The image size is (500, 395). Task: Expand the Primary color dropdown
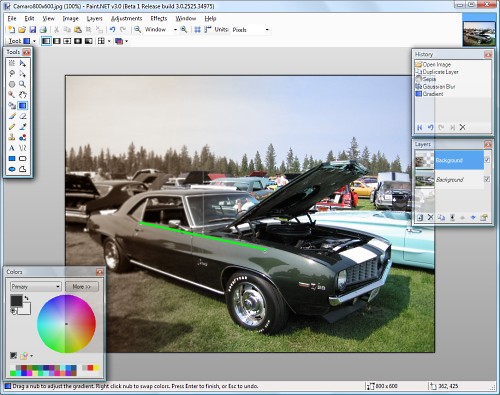35,287
